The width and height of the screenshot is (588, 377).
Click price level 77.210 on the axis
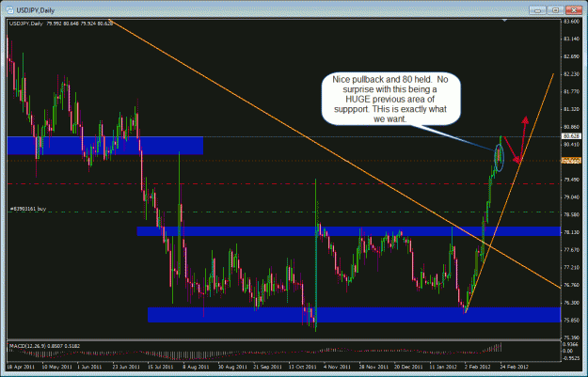tap(571, 268)
